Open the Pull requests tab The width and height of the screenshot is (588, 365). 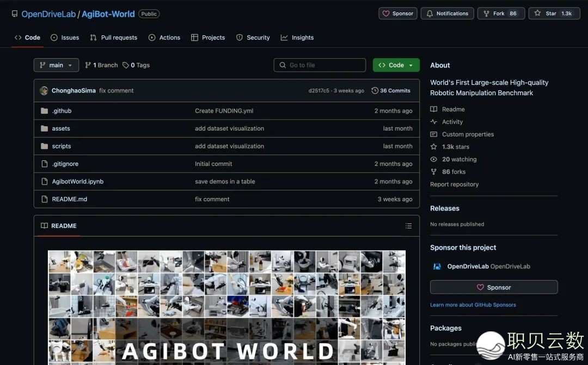(114, 38)
